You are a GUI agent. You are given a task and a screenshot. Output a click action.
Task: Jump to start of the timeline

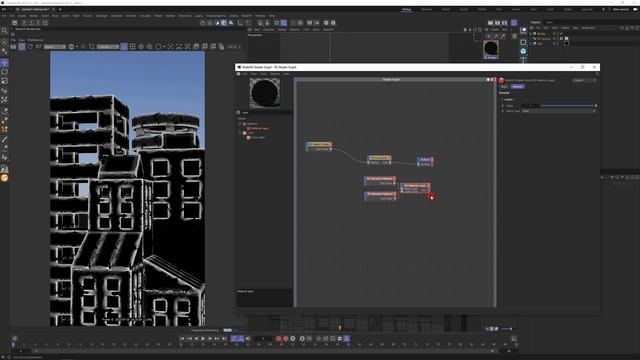coord(182,338)
